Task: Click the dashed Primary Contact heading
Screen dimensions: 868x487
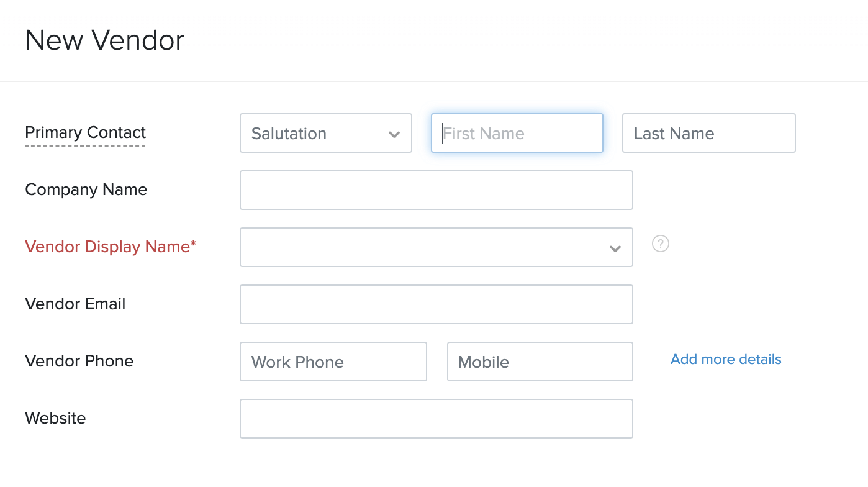Action: click(85, 132)
